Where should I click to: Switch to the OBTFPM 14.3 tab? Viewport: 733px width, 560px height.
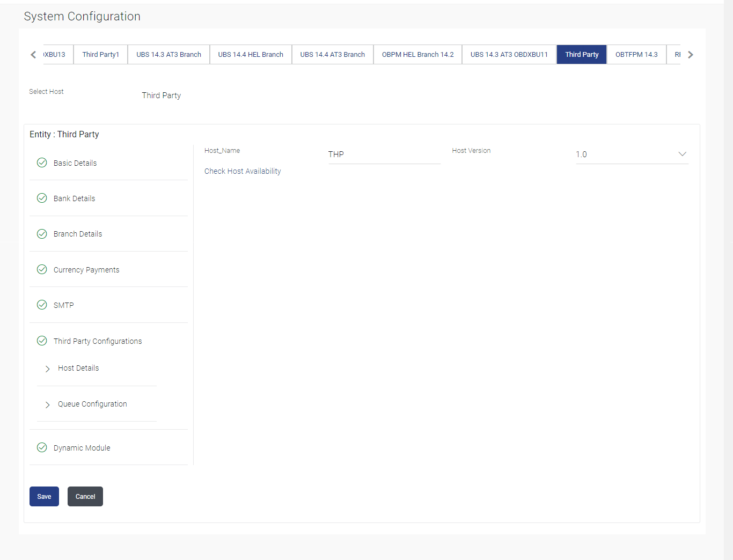(636, 54)
